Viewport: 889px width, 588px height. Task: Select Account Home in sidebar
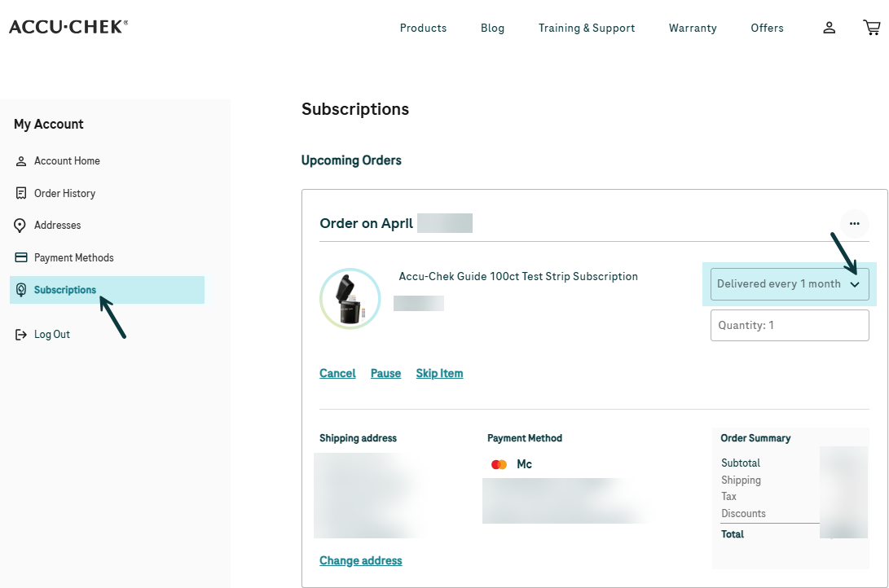point(67,161)
